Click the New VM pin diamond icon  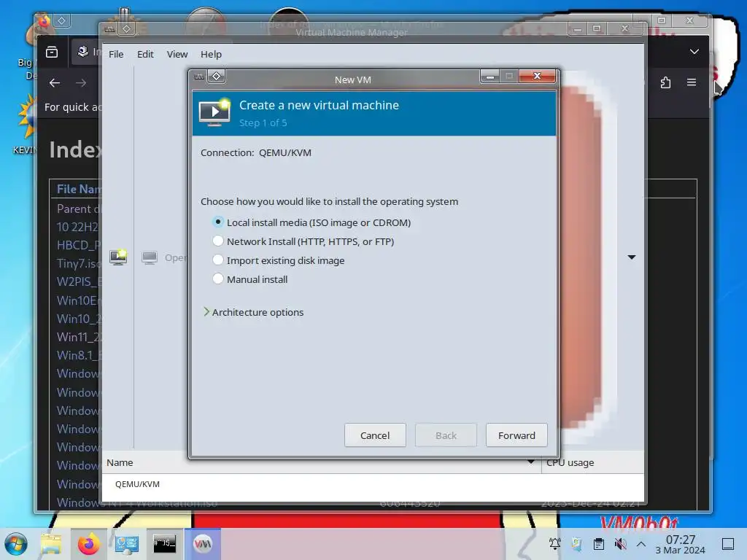(216, 76)
